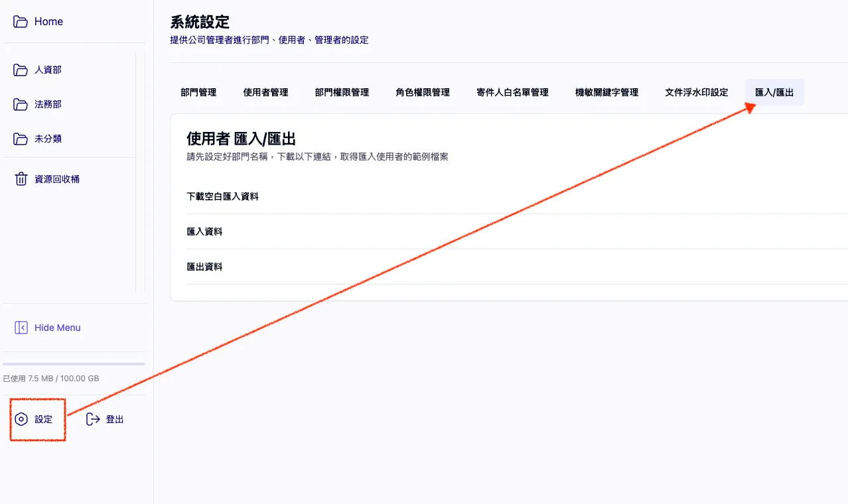
Task: Click the Hide Menu link
Action: [x=57, y=327]
